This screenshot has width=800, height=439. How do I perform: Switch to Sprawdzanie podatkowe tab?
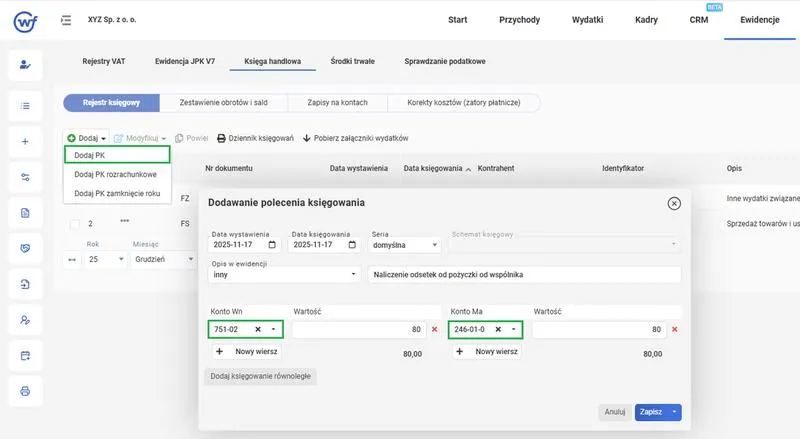(x=445, y=61)
